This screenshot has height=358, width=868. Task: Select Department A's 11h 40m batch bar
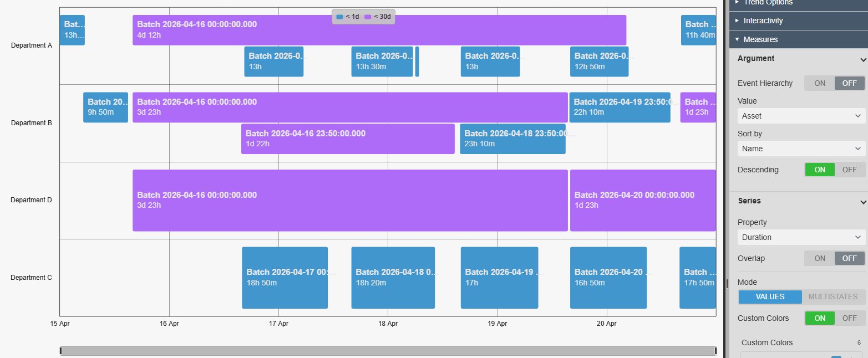click(698, 30)
